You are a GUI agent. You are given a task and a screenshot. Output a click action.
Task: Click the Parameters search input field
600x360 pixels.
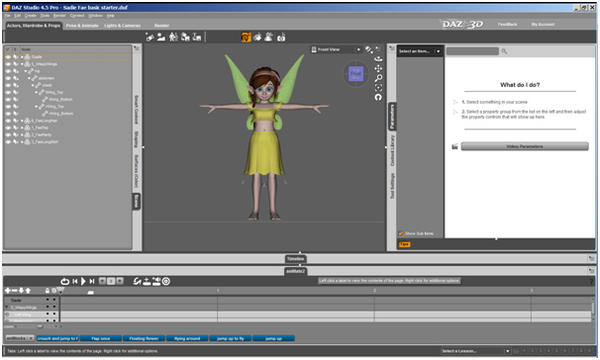(x=473, y=51)
